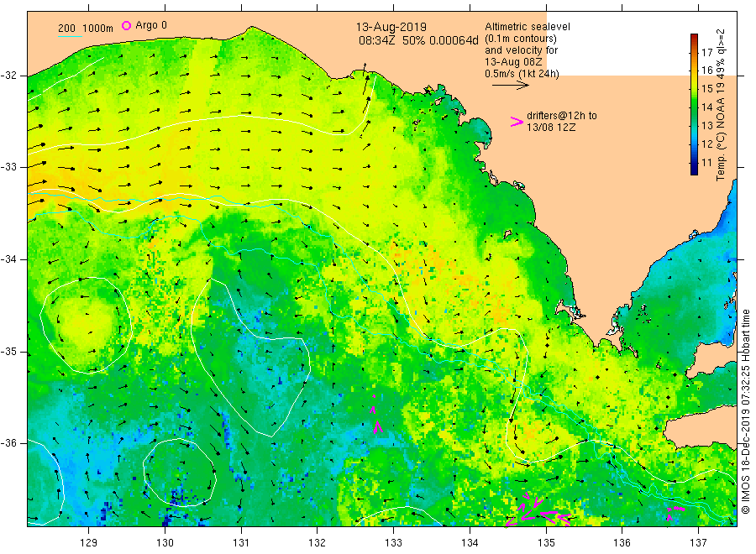Screen dimensions: 756x554
Task: Click the latitude label -34
Action: click(x=8, y=259)
